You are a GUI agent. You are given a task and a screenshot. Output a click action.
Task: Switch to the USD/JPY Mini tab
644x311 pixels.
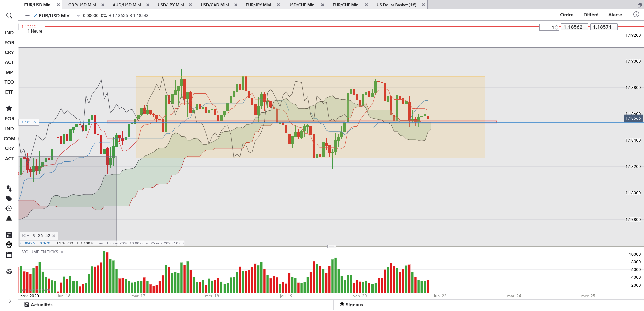click(170, 5)
